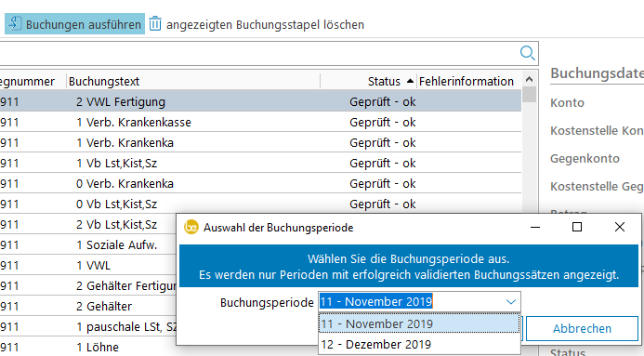The width and height of the screenshot is (644, 356).
Task: Click 'angezeigten Buchungsstapel löschen' text
Action: (265, 25)
